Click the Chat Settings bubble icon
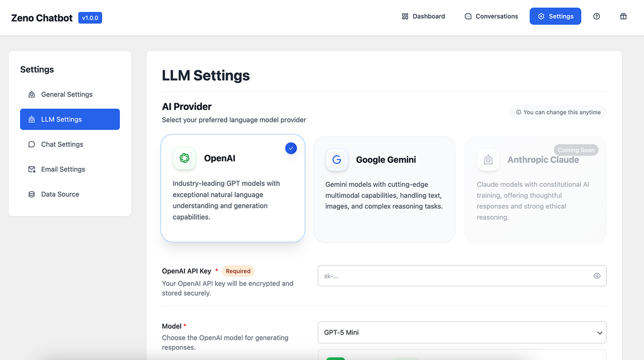The height and width of the screenshot is (360, 644). (x=31, y=144)
